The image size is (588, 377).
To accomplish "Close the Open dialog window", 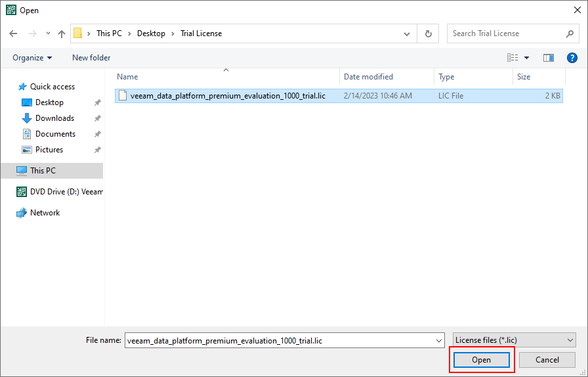I will click(577, 10).
